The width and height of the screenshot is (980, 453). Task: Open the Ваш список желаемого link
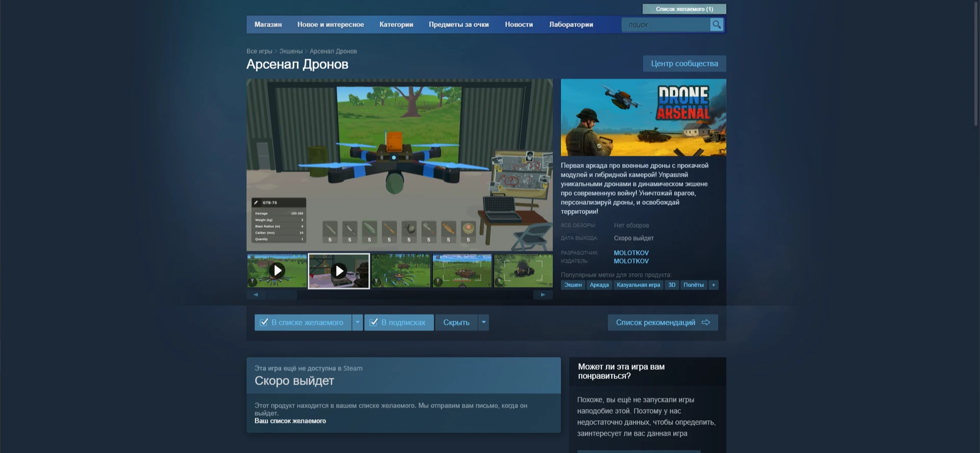tap(290, 421)
